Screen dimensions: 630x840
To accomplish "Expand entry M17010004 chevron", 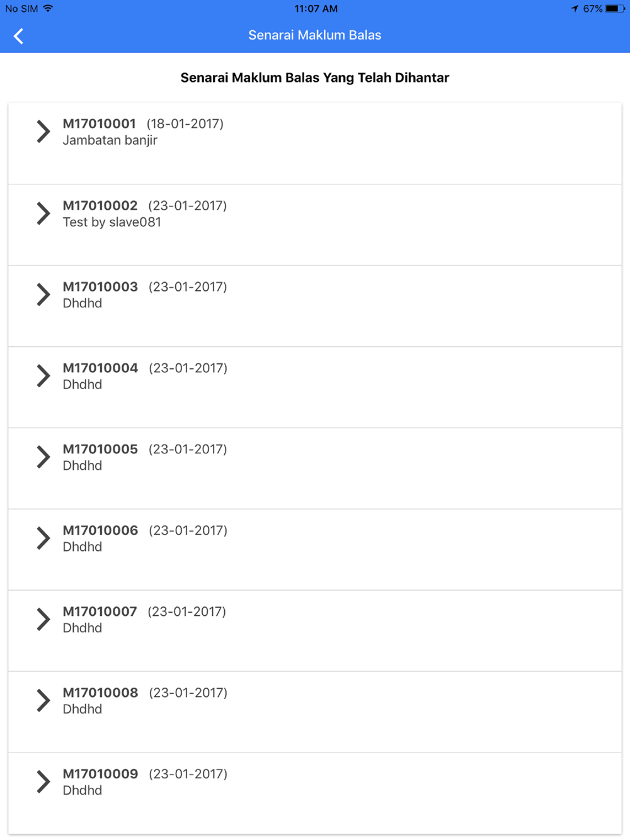I will (x=43, y=376).
